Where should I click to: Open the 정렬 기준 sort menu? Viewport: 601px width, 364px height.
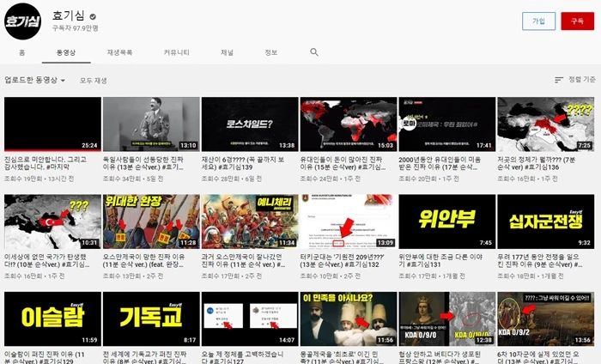tap(575, 80)
